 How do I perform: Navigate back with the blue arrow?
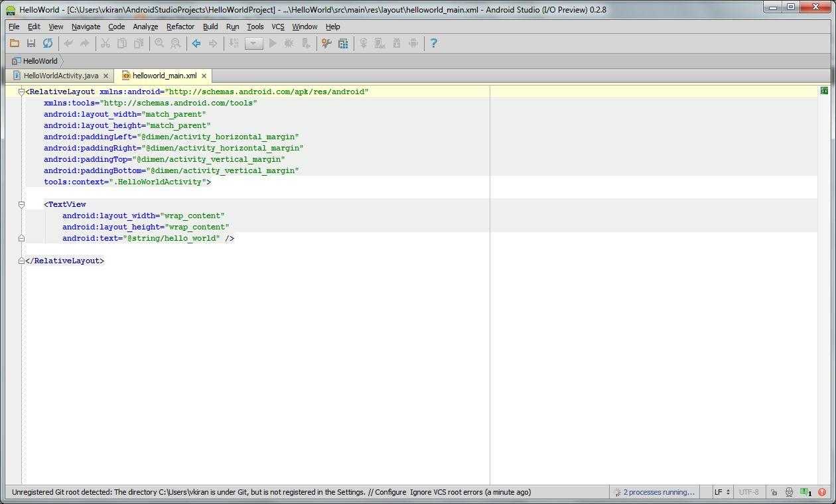click(x=196, y=43)
